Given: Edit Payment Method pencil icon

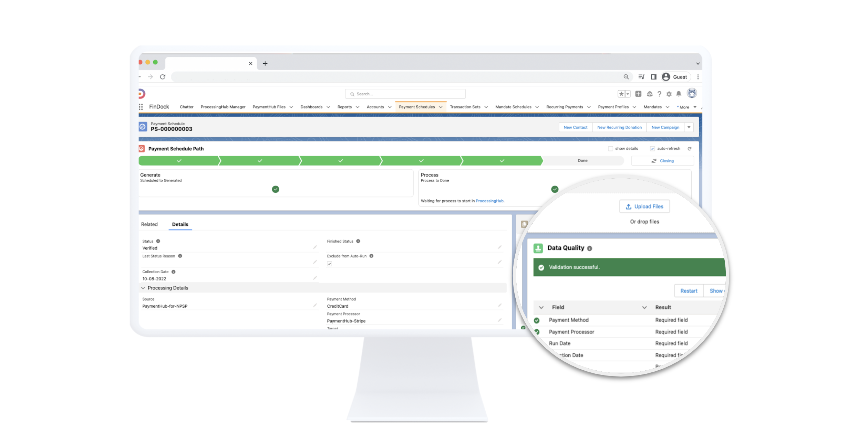Looking at the screenshot, I should coord(499,305).
